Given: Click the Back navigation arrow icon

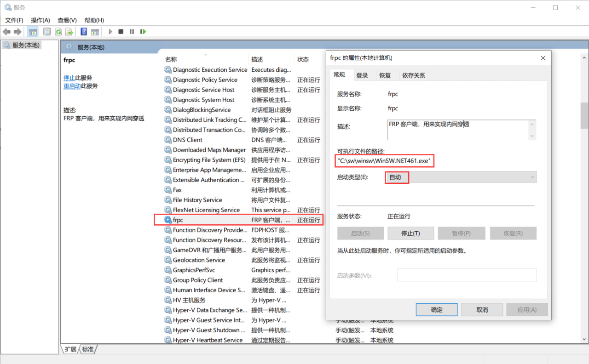Looking at the screenshot, I should tap(6, 31).
